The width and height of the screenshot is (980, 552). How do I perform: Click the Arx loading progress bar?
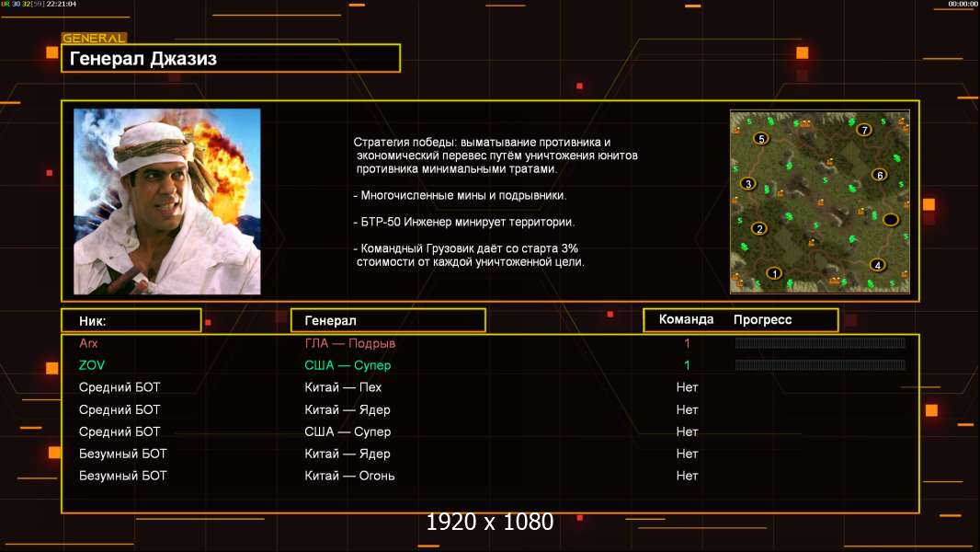820,342
